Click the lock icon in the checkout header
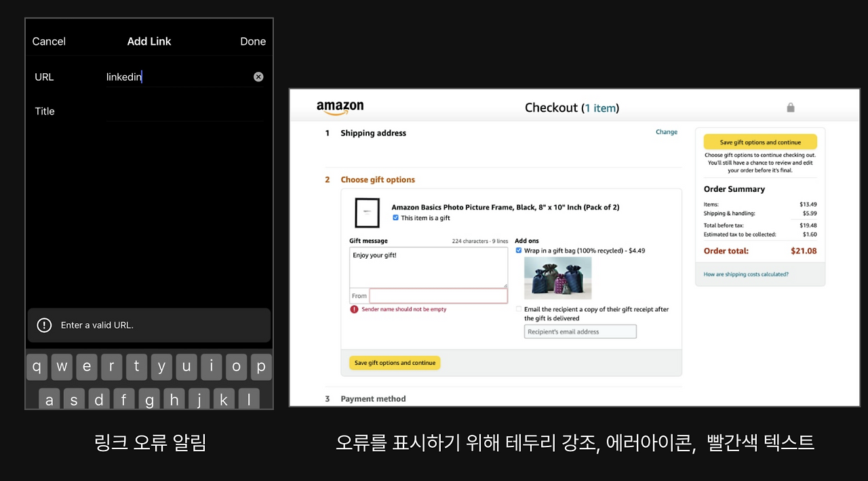 tap(790, 107)
